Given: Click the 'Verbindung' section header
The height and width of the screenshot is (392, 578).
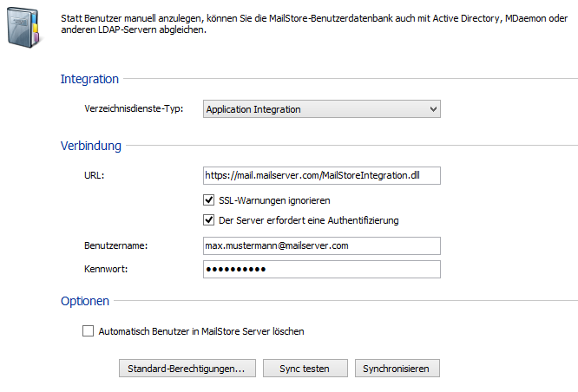Looking at the screenshot, I should (x=91, y=145).
